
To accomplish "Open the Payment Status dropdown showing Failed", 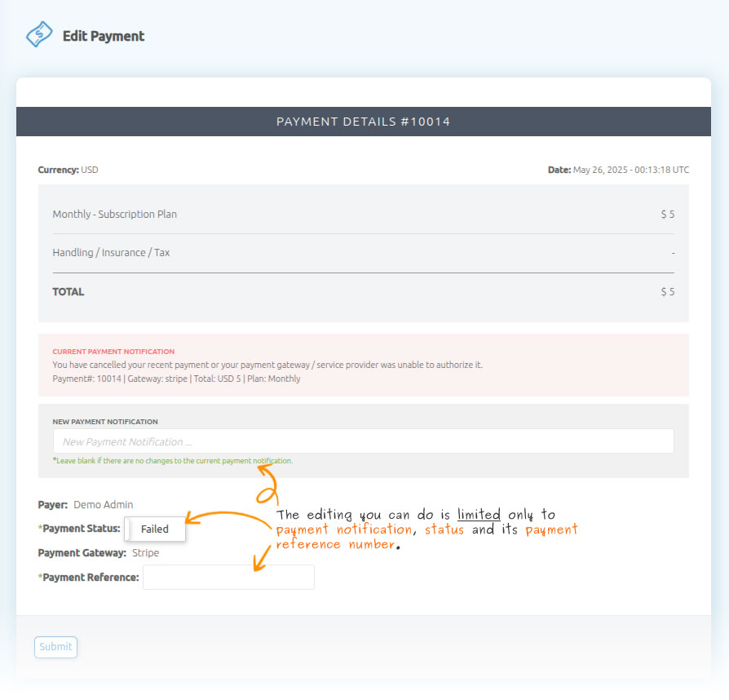I will coord(155,529).
